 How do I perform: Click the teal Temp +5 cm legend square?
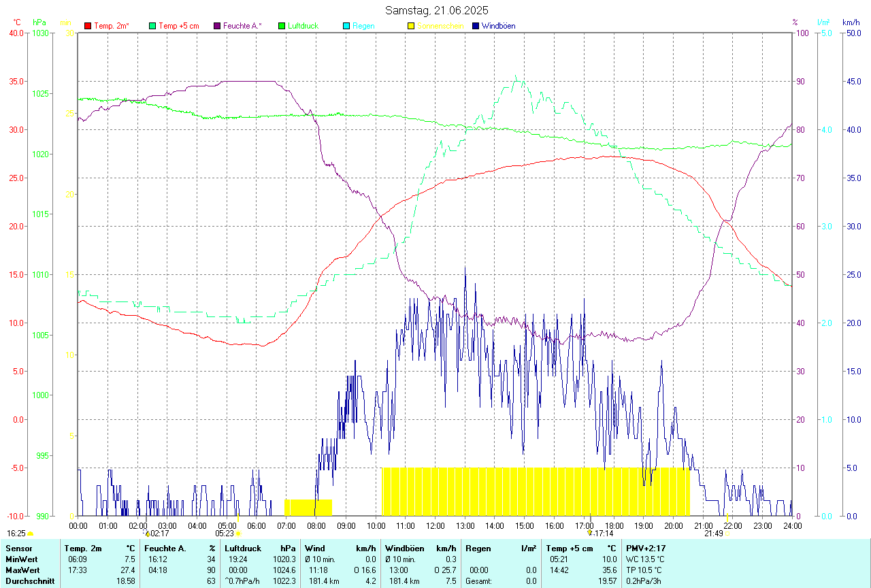152,26
